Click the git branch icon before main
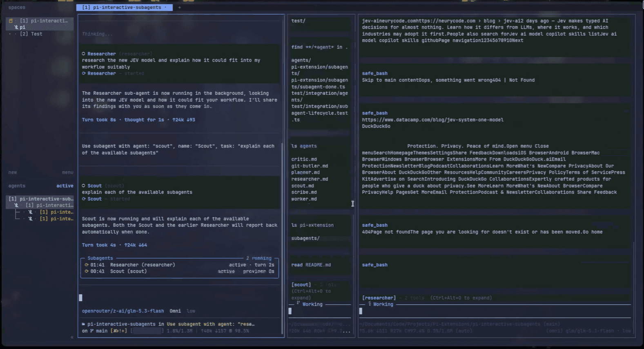This screenshot has height=349, width=644. [x=92, y=331]
